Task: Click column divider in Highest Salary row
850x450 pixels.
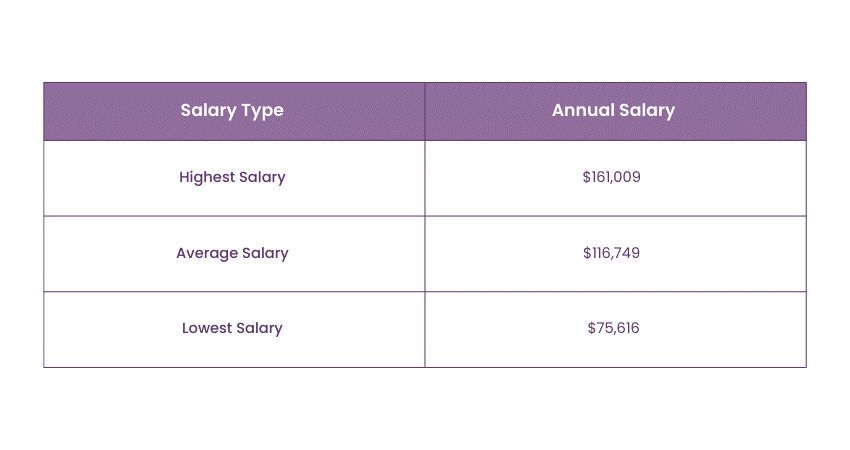Action: coord(425,177)
